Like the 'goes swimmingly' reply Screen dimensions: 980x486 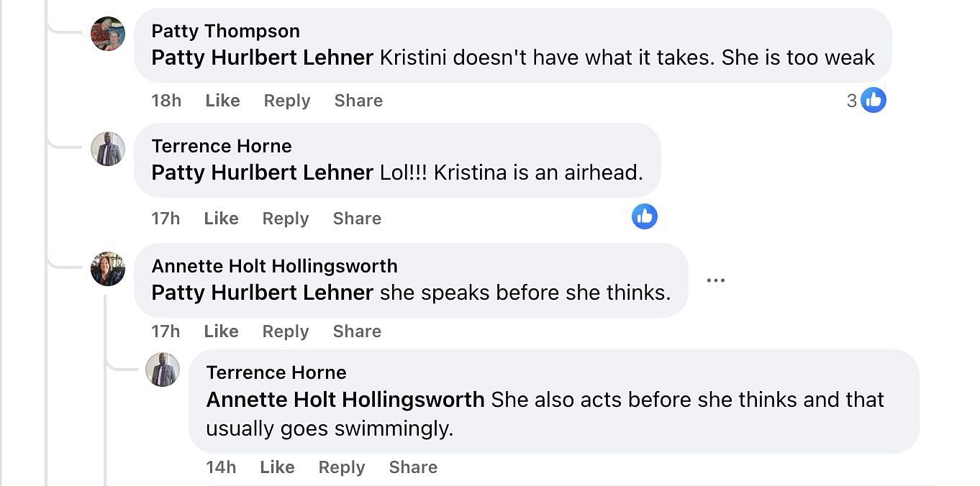277,467
